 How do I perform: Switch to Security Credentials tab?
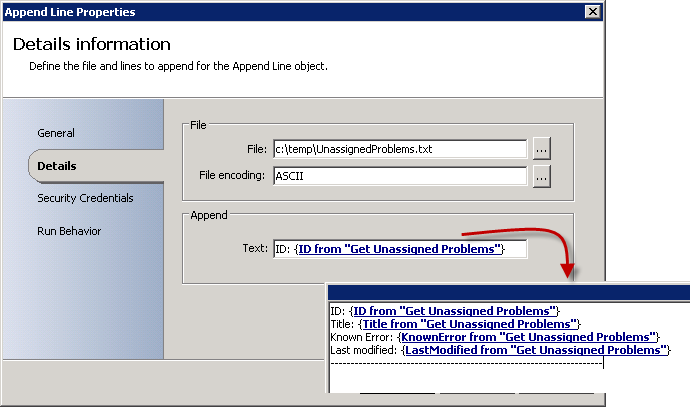pyautogui.click(x=85, y=198)
